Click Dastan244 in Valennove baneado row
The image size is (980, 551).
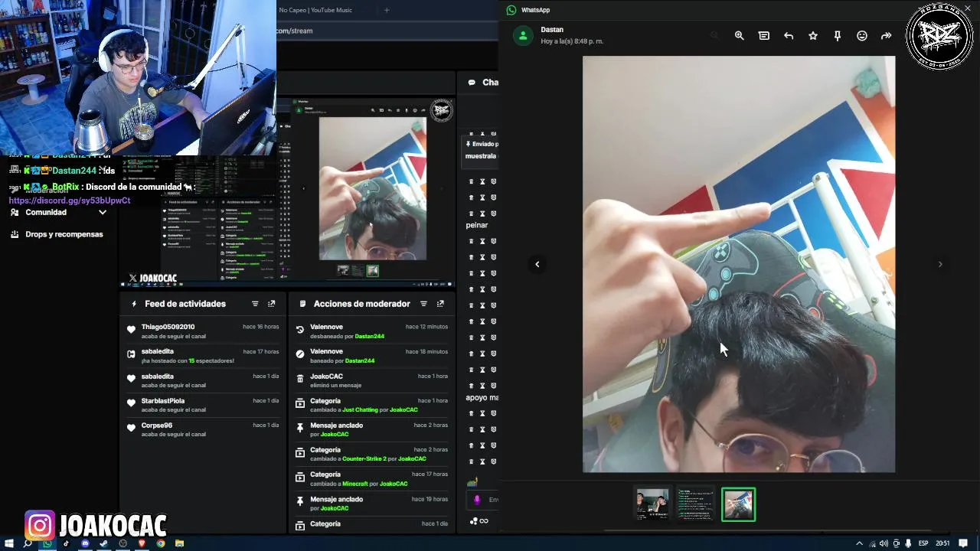[x=359, y=360]
